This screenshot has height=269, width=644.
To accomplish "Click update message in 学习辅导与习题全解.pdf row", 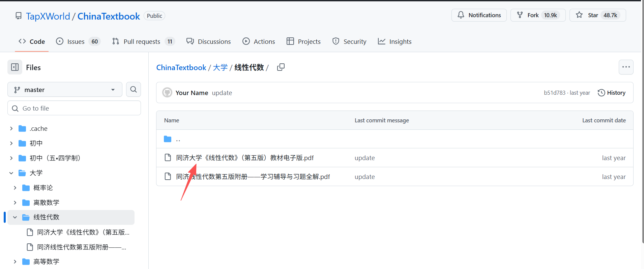I will pos(364,177).
